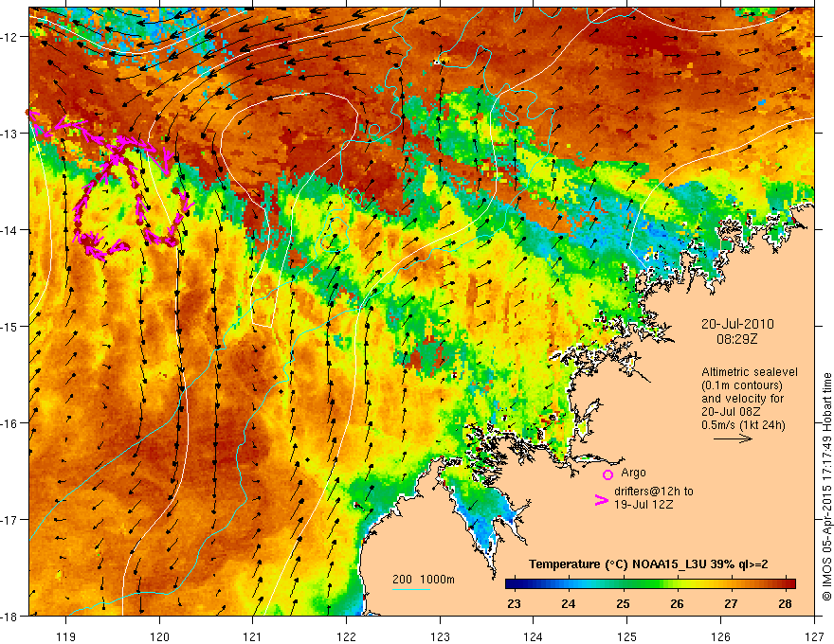The width and height of the screenshot is (834, 644).
Task: Click the latitude axis label -16
Action: [x=9, y=423]
